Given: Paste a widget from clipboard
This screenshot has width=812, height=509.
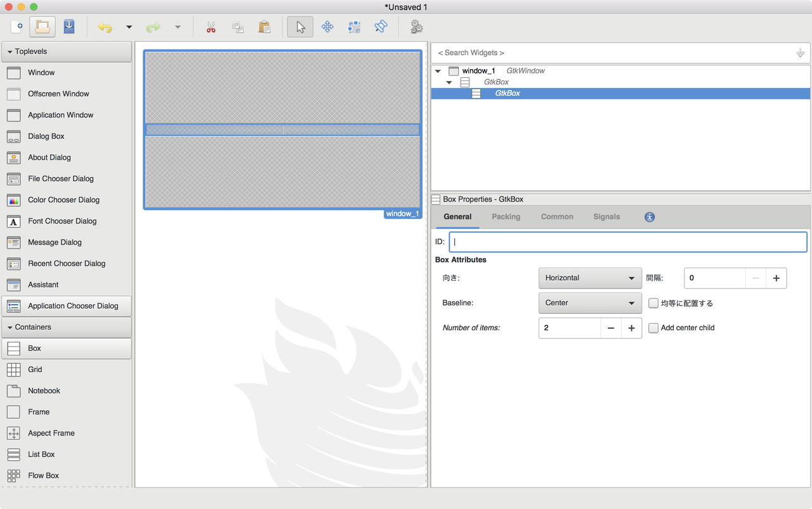Looking at the screenshot, I should [x=265, y=27].
